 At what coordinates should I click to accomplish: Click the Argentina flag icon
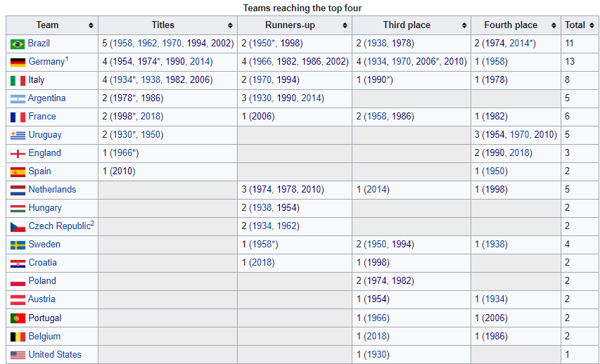(18, 98)
